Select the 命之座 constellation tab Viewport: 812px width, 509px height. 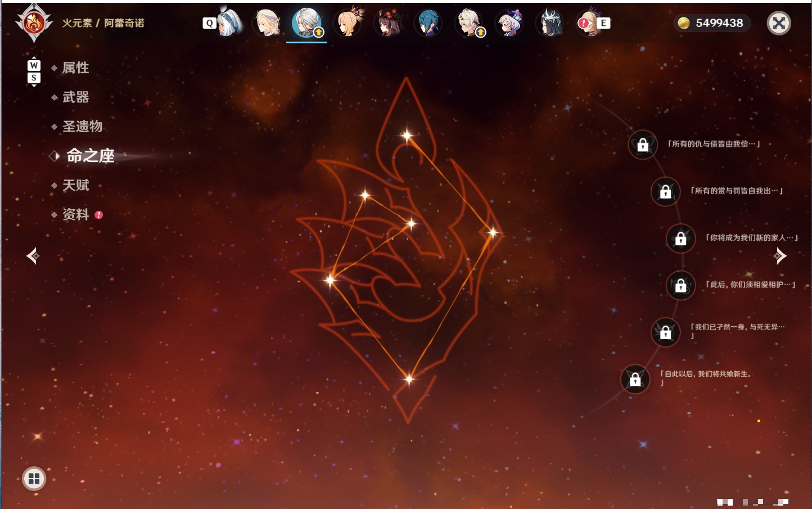click(91, 156)
